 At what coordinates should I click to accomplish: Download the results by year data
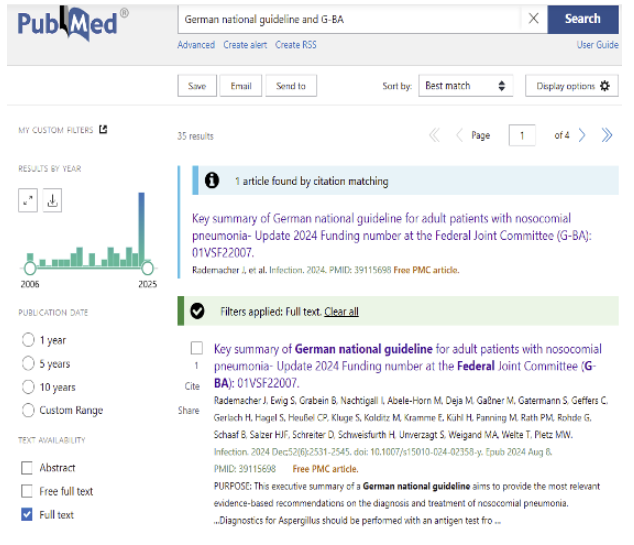click(53, 201)
